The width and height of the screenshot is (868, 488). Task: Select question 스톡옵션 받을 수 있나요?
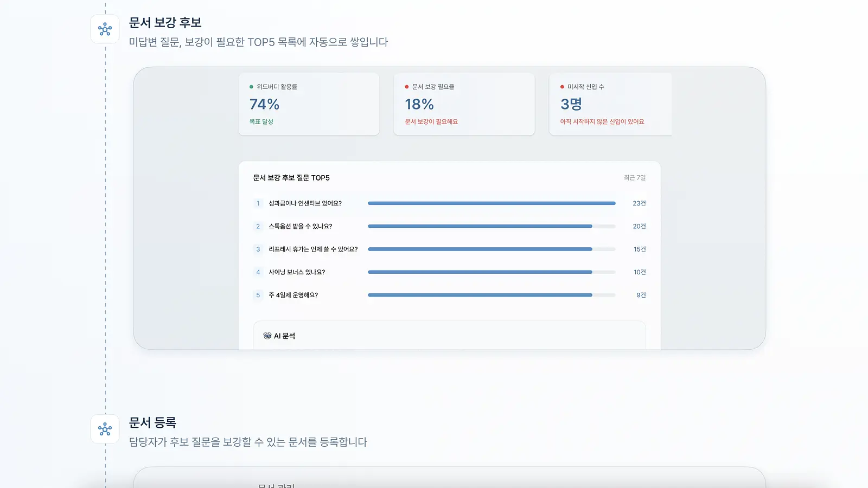point(301,226)
